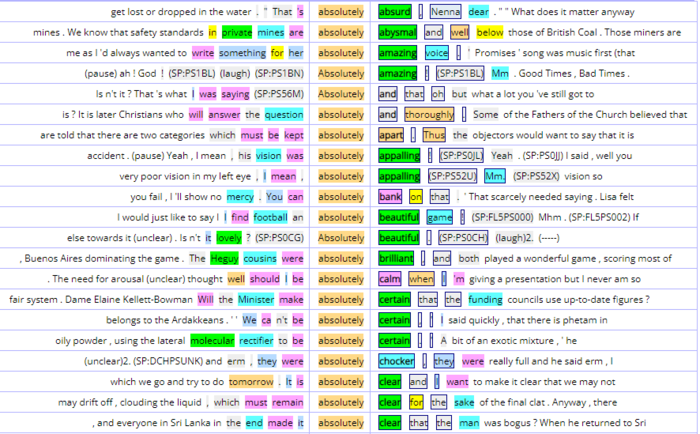Click "absolutely" in the chocker row
This screenshot has height=434, width=700.
[341, 361]
